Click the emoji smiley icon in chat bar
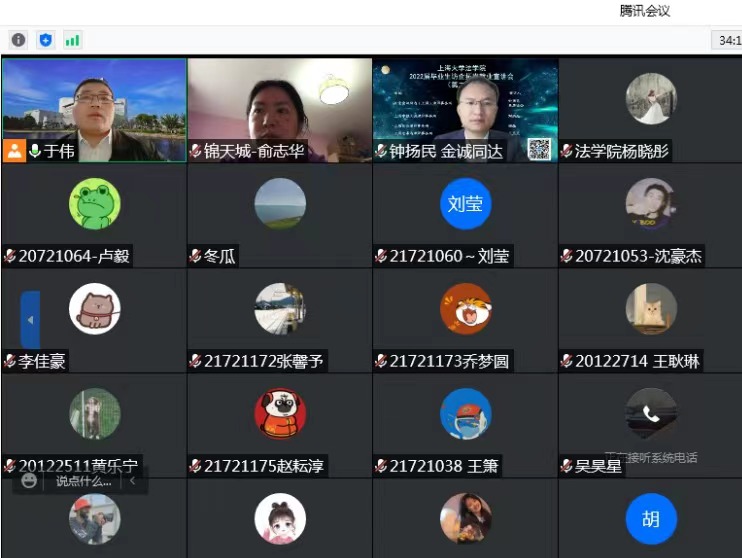Image resolution: width=742 pixels, height=558 pixels. 29,481
